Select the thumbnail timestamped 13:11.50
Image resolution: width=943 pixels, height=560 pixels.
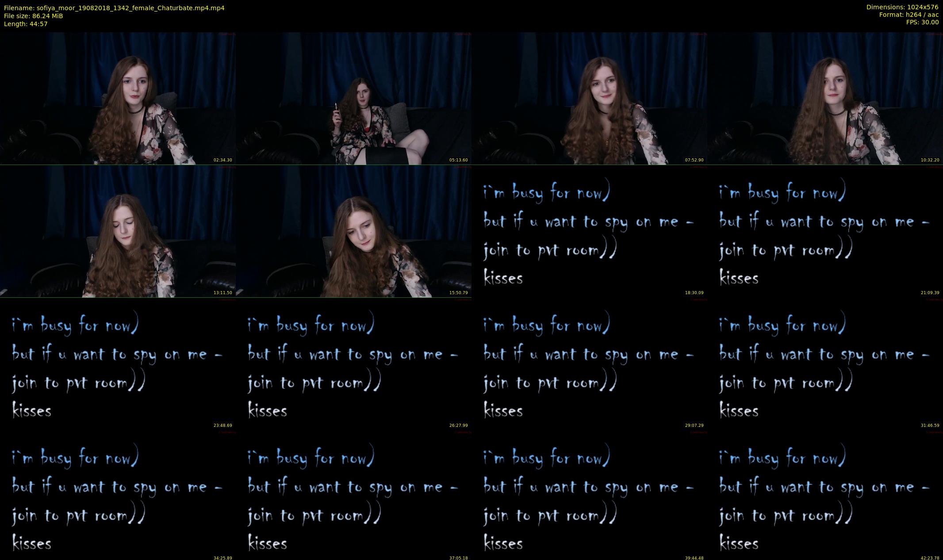(x=118, y=230)
